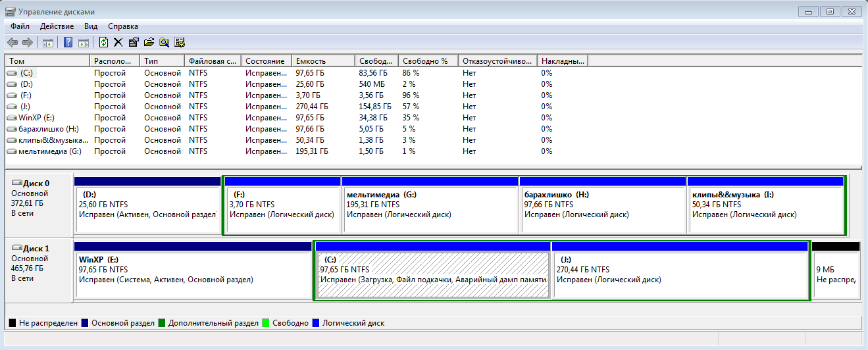This screenshot has height=350, width=868.
Task: Open the Действие menu
Action: 57,26
